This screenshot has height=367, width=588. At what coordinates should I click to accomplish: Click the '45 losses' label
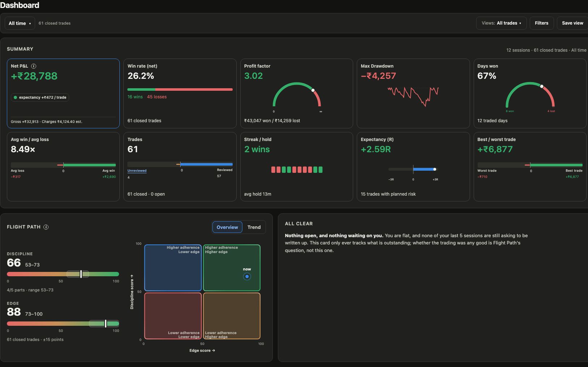(x=157, y=97)
